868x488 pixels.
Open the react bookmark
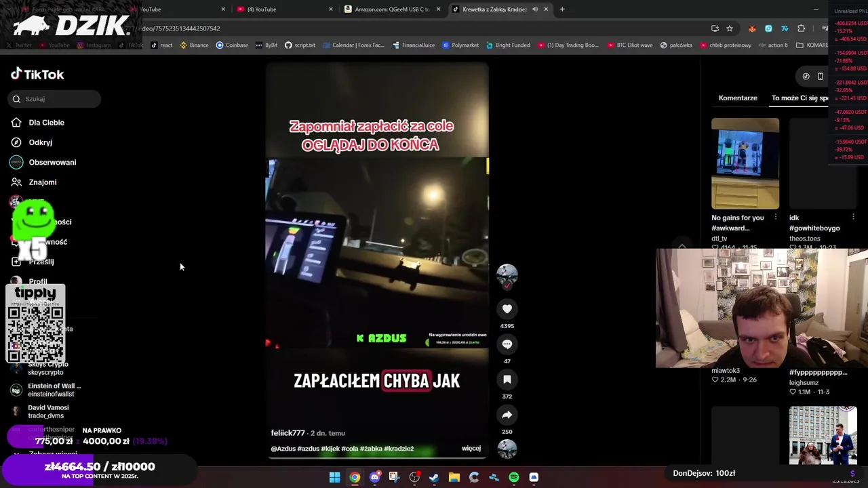pyautogui.click(x=161, y=45)
